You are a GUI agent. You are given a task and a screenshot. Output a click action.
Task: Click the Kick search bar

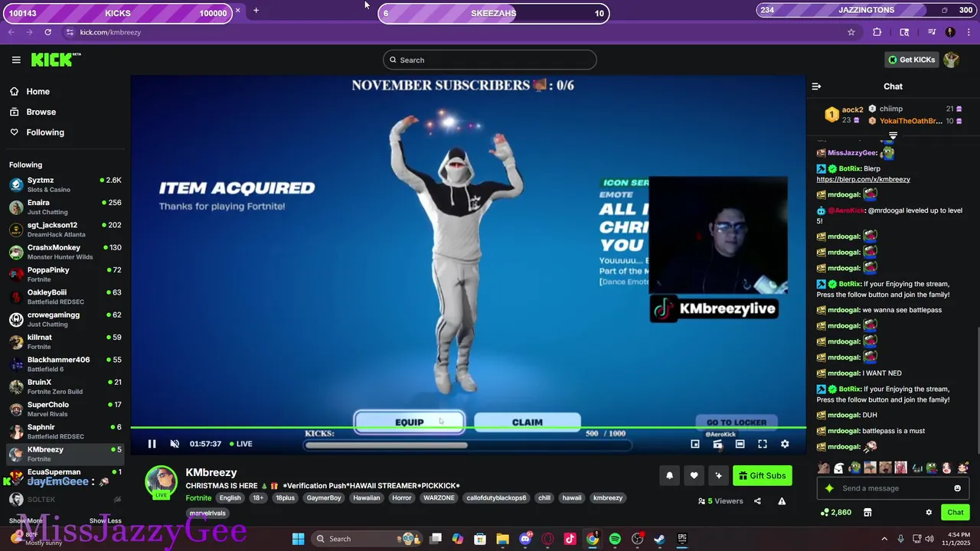click(x=490, y=60)
